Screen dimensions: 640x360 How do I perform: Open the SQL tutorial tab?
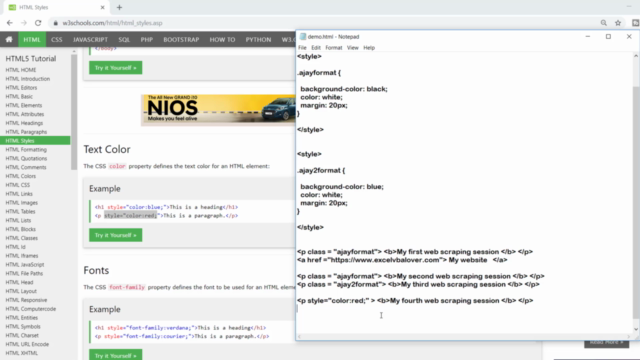pos(124,40)
